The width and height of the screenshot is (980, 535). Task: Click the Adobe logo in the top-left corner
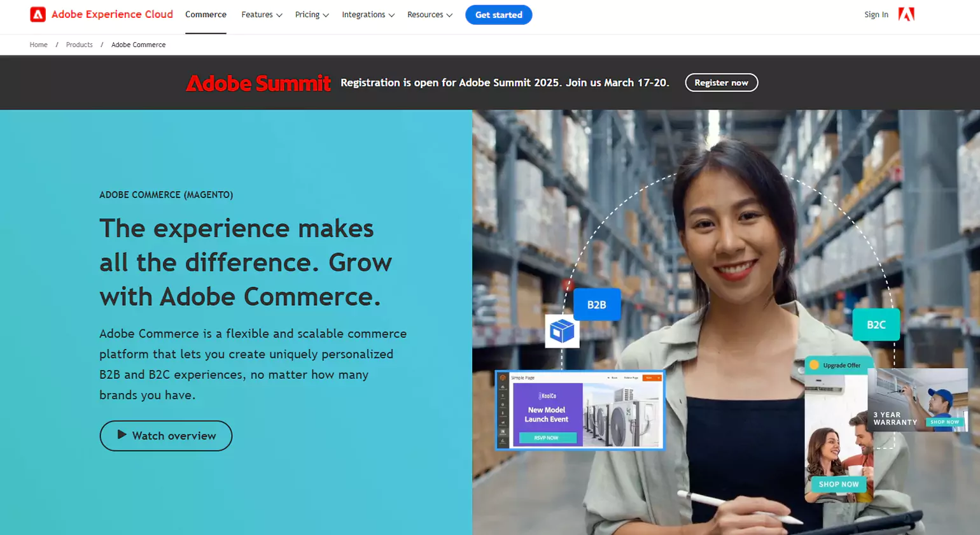tap(38, 14)
